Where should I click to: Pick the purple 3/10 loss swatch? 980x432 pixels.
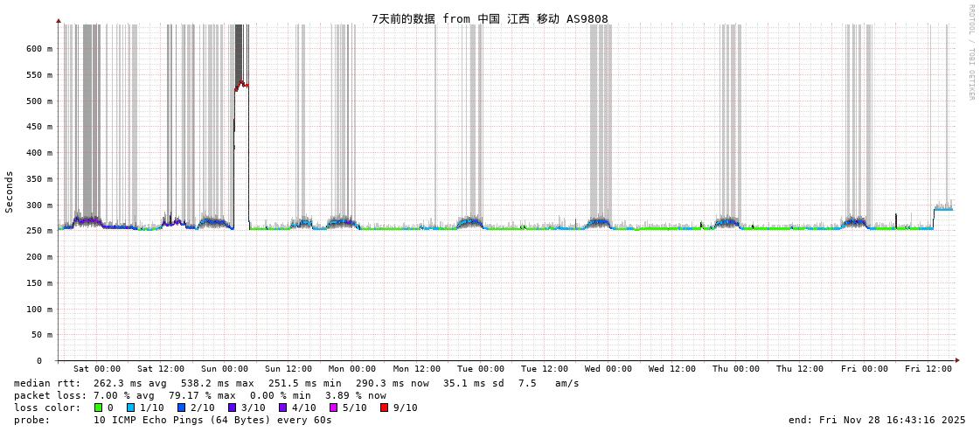pos(233,408)
